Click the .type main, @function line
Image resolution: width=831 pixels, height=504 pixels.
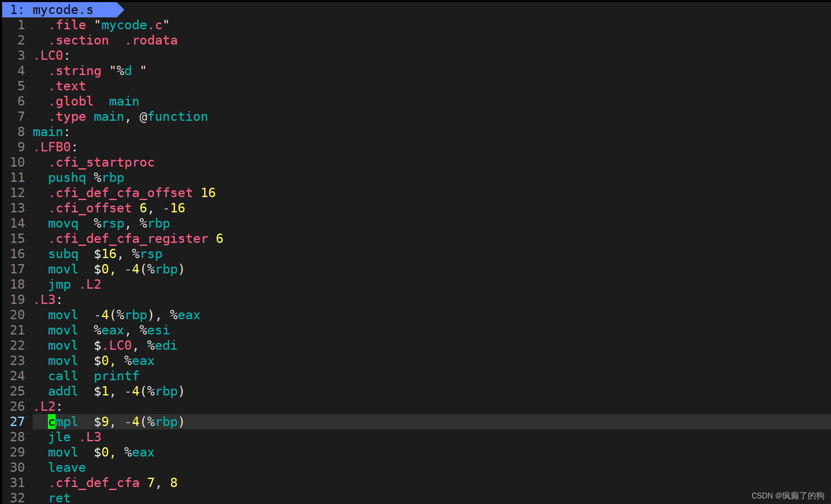click(128, 117)
